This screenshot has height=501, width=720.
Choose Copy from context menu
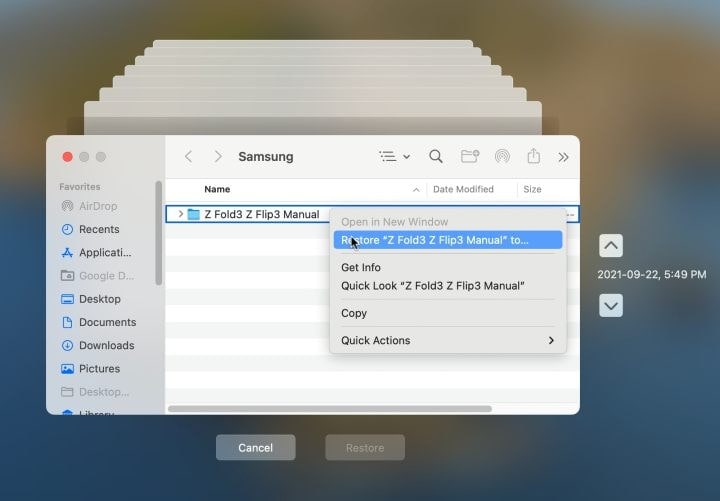(354, 313)
